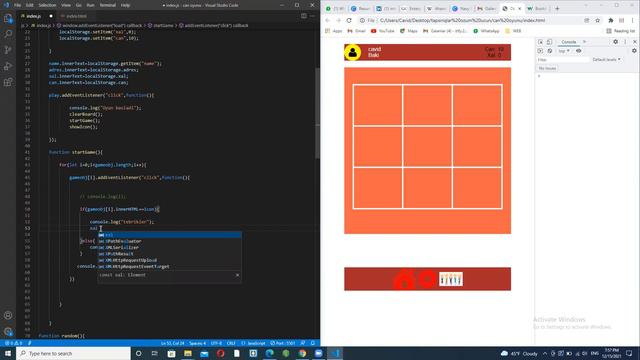This screenshot has width=640, height=360.
Task: Click the bottom-right cell of the game grid
Action: point(477,188)
